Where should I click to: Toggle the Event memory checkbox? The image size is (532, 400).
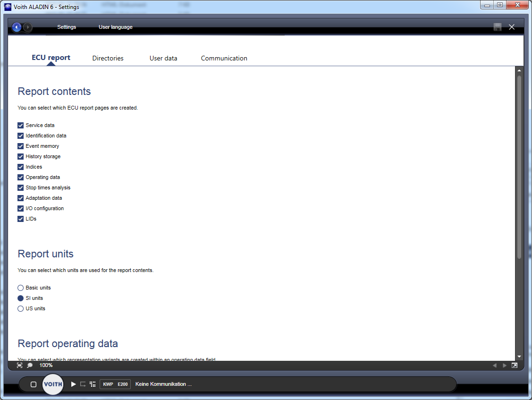pos(21,146)
